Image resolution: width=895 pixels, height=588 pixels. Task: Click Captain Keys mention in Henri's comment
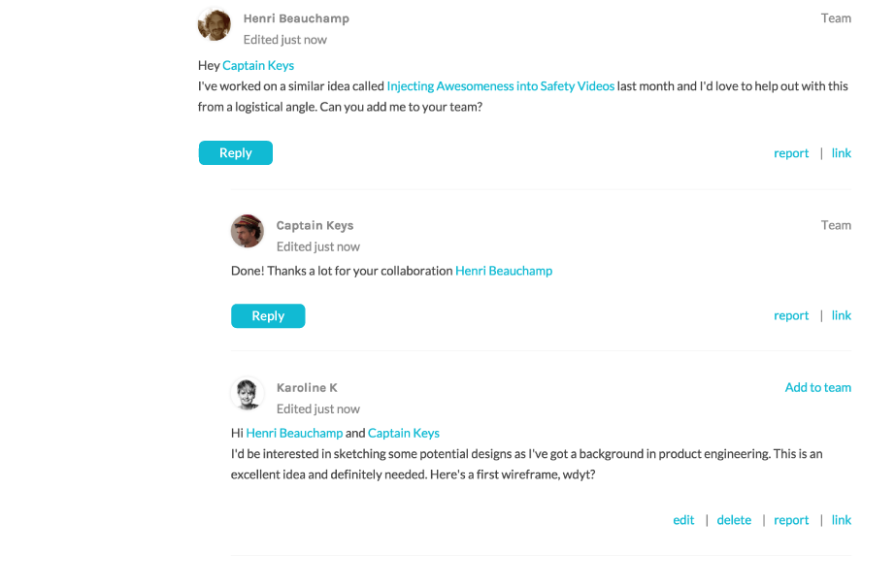[x=258, y=66]
